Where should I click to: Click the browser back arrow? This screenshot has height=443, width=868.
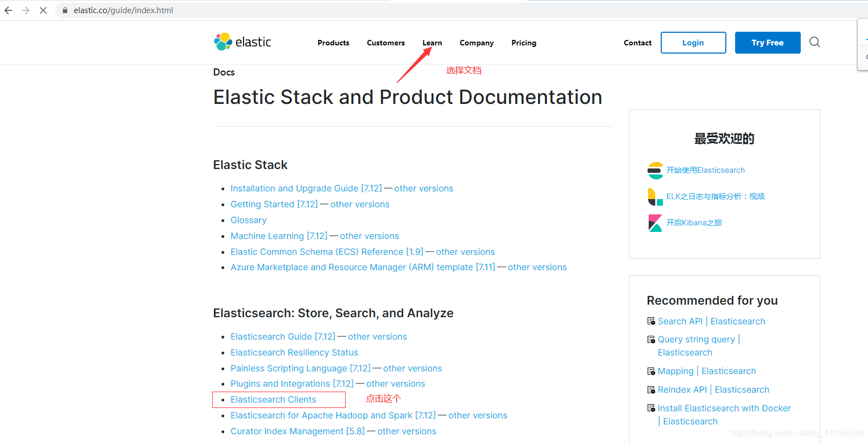8,10
